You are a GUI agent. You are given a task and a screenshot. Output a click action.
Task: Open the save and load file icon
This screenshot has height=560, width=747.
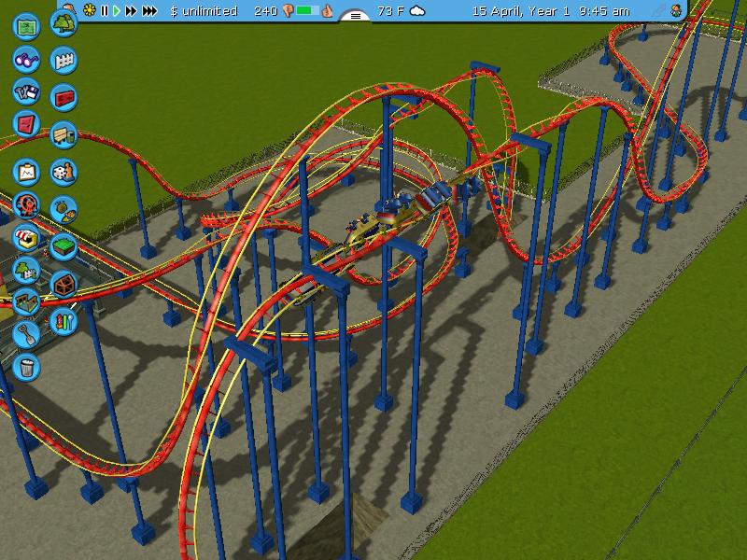tap(26, 91)
